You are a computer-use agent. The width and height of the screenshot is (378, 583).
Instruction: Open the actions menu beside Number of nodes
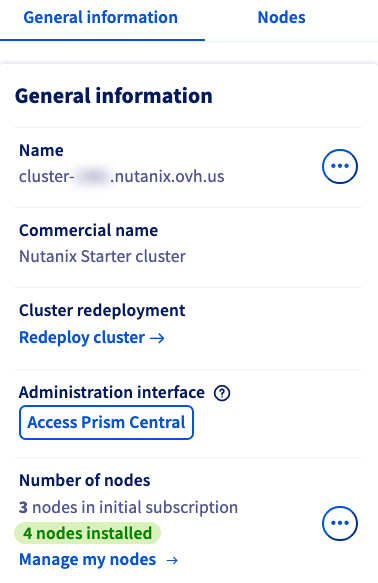(x=340, y=523)
